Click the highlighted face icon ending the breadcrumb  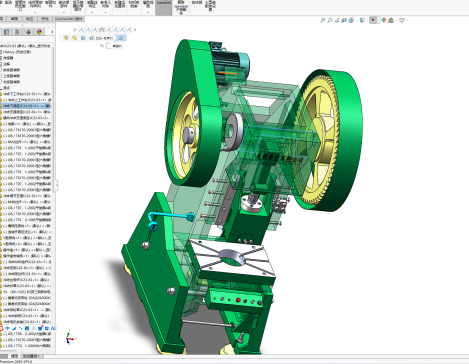(x=121, y=38)
